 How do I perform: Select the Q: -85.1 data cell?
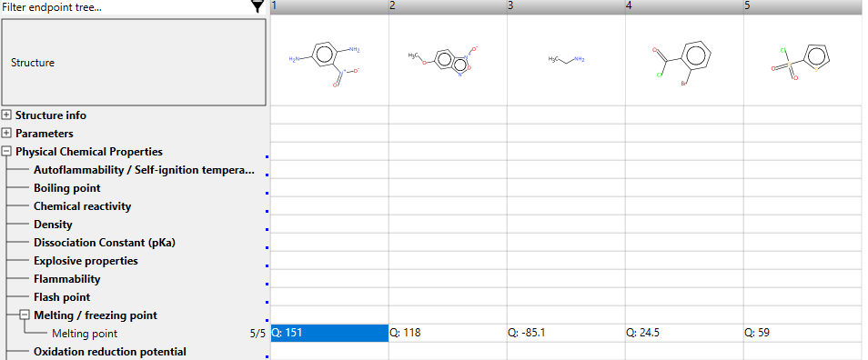pos(566,333)
